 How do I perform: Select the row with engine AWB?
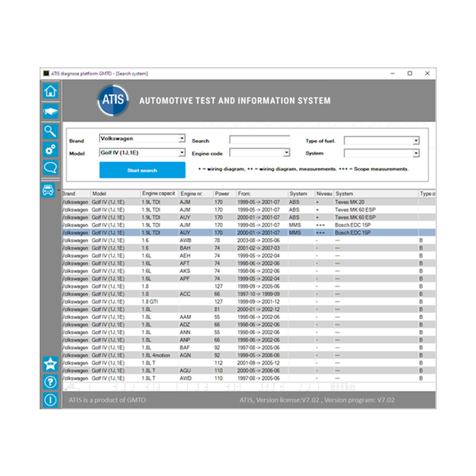[x=248, y=240]
